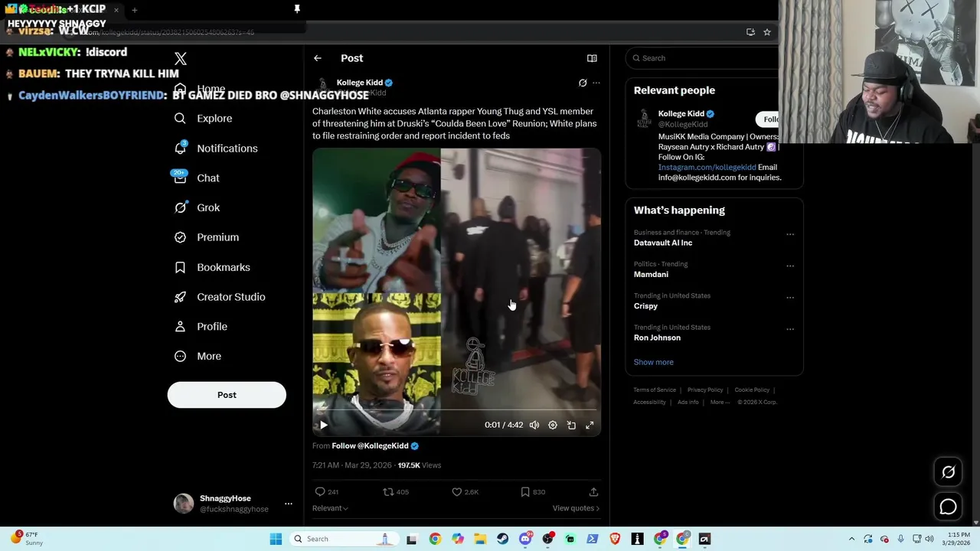This screenshot has height=551, width=980.
Task: Open reader view icon in post header
Action: tap(592, 58)
